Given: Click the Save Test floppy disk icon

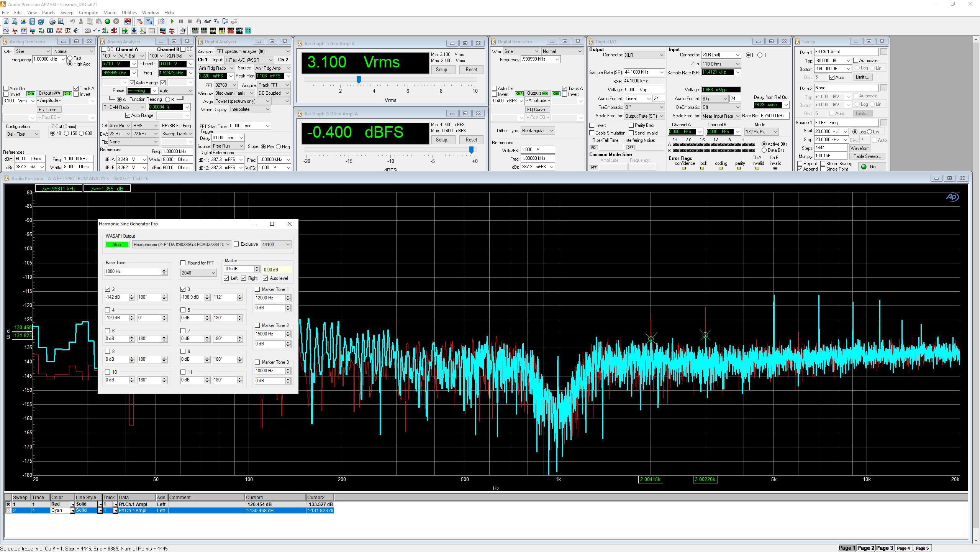Looking at the screenshot, I should click(x=32, y=21).
